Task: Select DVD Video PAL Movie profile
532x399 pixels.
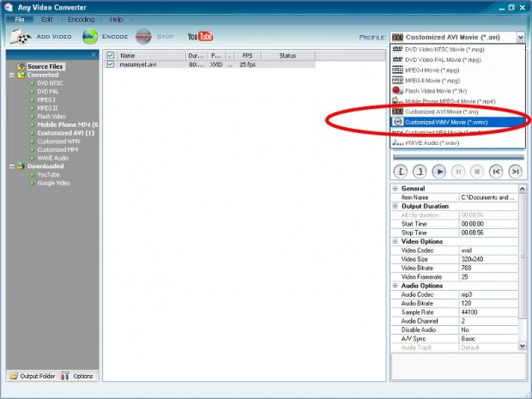Action: coord(457,60)
